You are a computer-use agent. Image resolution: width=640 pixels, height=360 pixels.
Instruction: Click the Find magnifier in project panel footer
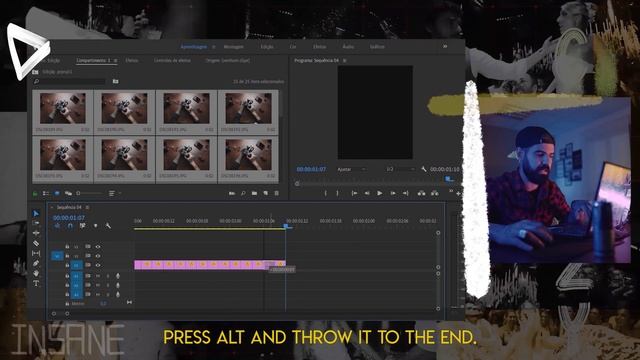click(243, 193)
